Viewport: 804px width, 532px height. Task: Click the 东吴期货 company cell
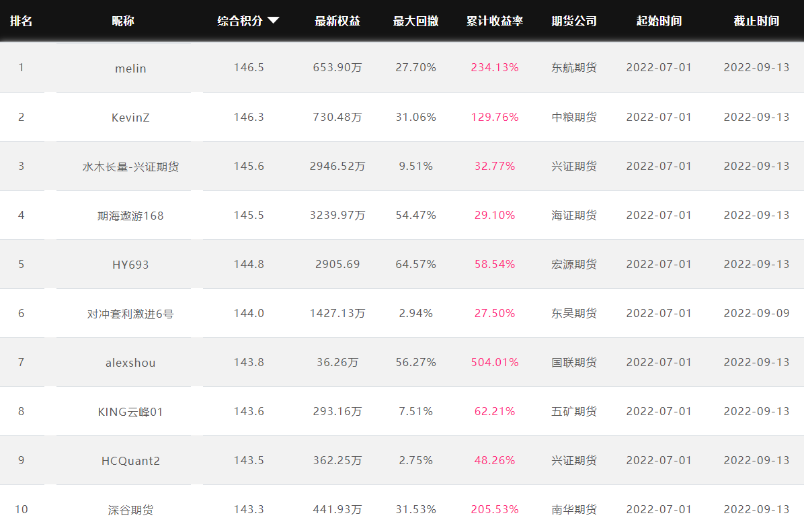coord(574,313)
